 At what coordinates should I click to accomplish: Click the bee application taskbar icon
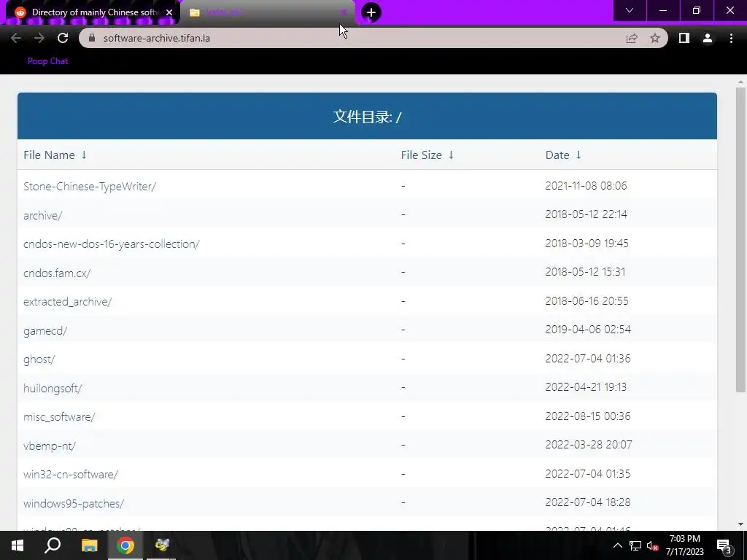coord(162,545)
